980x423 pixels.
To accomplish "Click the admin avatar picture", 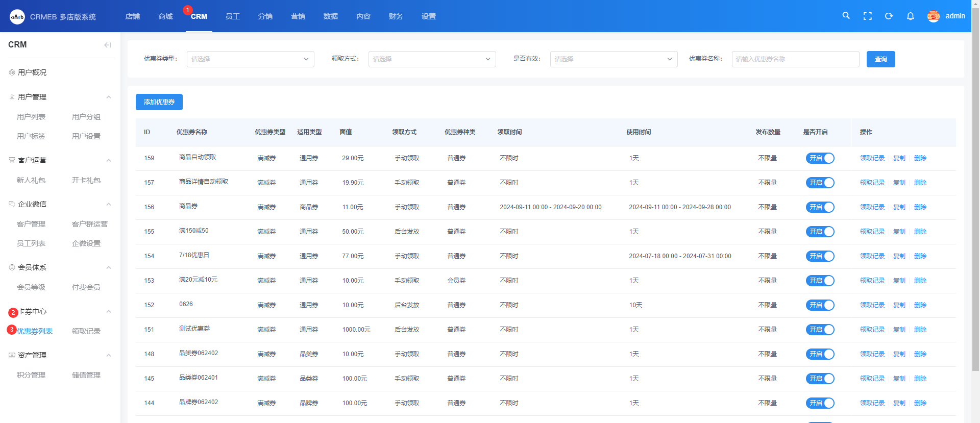I will click(x=933, y=16).
